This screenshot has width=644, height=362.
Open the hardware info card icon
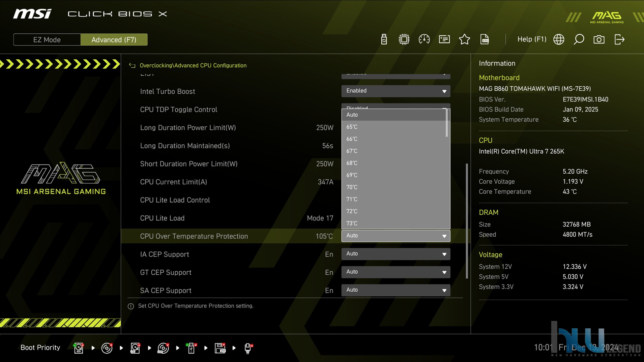coord(444,39)
